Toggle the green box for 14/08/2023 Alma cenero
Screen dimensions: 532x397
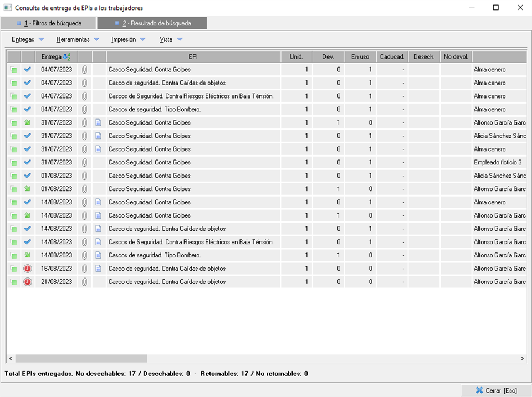(14, 203)
